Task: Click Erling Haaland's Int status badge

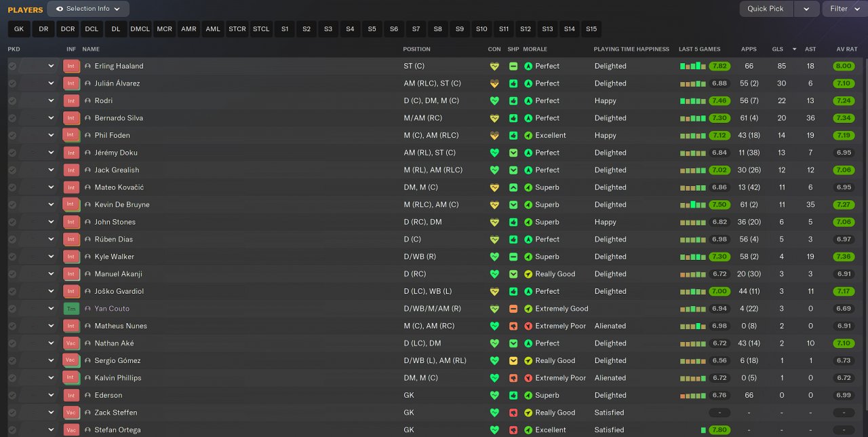Action: click(x=71, y=66)
